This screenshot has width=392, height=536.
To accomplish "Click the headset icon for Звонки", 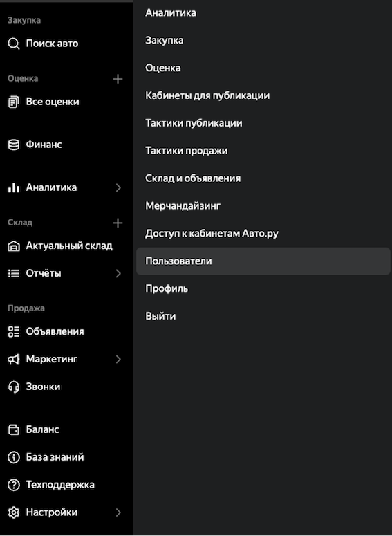I will tap(14, 387).
